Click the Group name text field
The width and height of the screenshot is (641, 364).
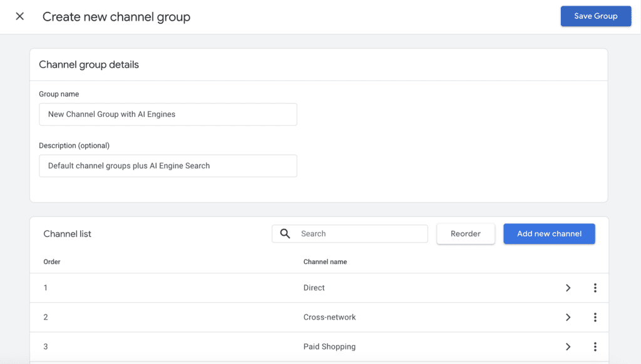pos(168,114)
